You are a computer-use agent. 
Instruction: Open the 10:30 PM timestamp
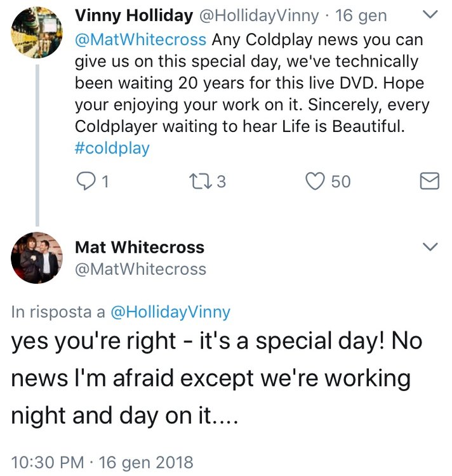(48, 462)
